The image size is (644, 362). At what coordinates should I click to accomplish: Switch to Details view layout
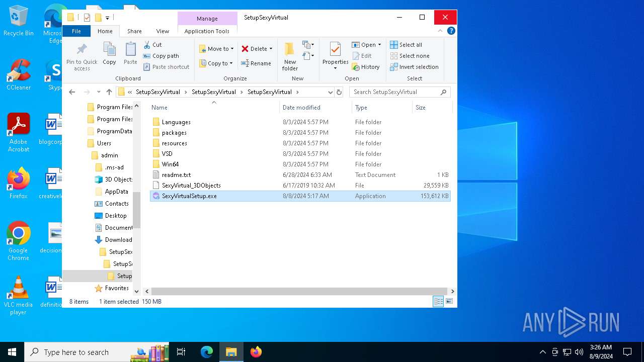[x=438, y=301]
